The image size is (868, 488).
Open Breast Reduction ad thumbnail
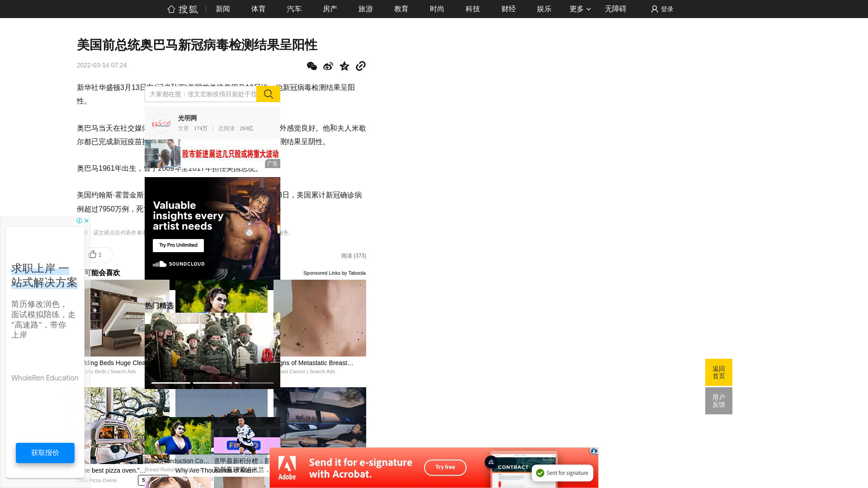[x=178, y=436]
